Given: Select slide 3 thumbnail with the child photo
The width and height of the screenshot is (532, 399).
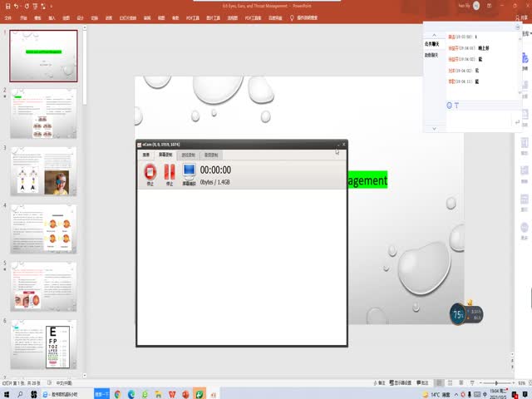Looking at the screenshot, I should 43,171.
